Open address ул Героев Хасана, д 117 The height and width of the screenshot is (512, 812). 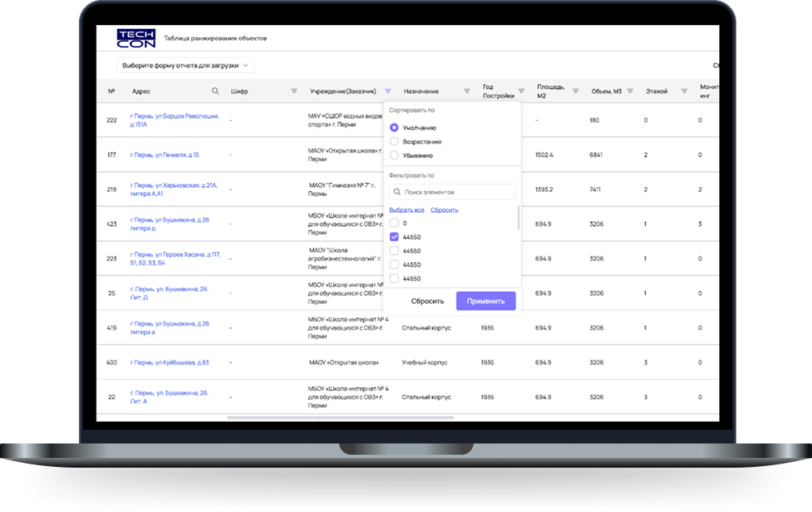pos(175,259)
